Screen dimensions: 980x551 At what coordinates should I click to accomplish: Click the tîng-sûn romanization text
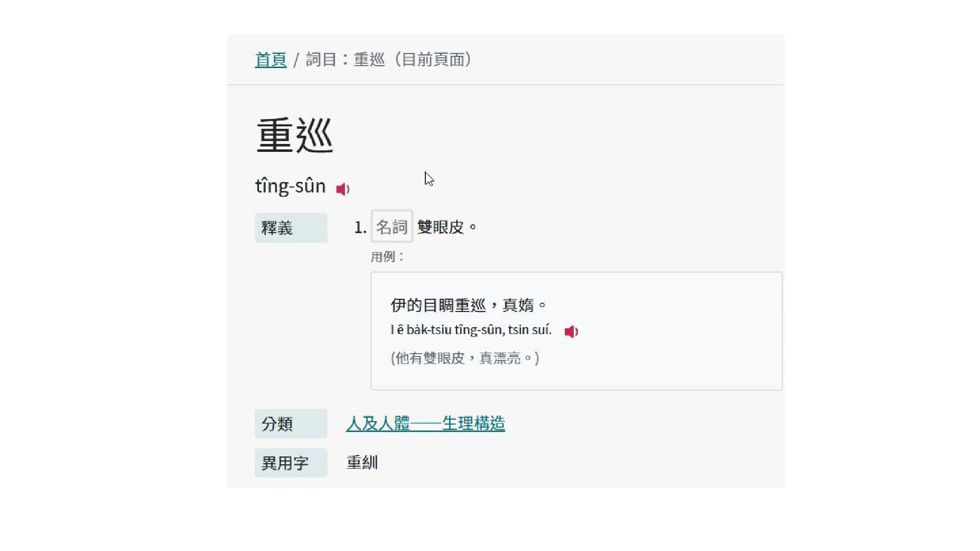[x=290, y=187]
